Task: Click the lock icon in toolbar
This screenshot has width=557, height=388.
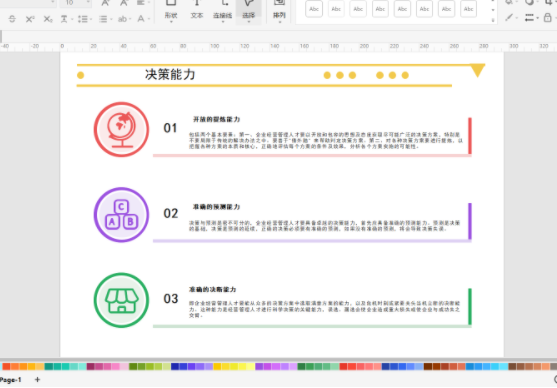Action: (x=548, y=17)
